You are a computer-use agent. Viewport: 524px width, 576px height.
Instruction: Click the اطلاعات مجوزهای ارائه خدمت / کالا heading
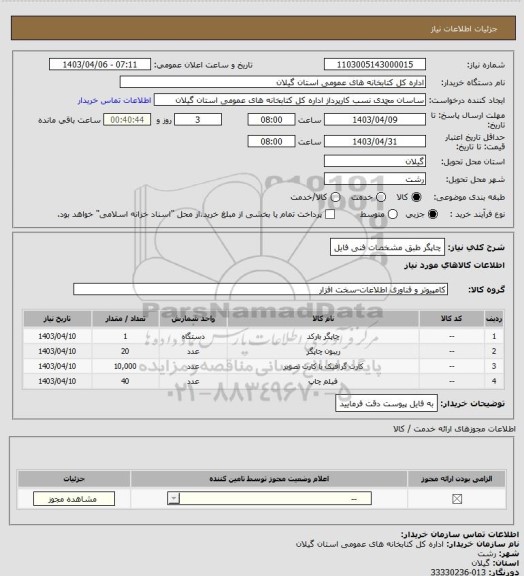[x=454, y=429]
